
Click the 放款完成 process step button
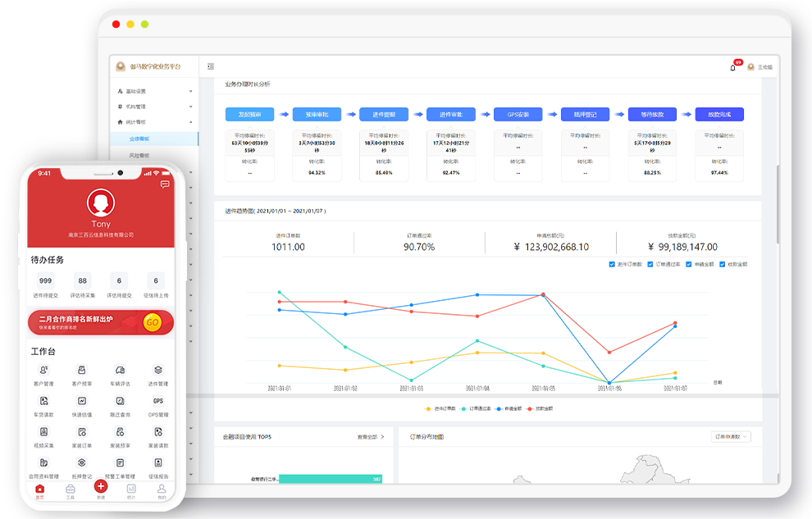pyautogui.click(x=718, y=115)
